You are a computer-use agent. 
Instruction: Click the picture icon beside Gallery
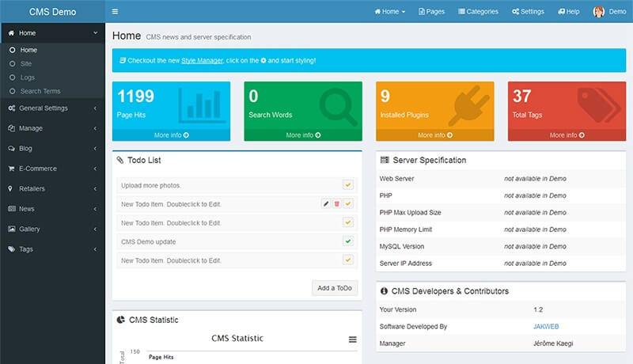(x=12, y=229)
